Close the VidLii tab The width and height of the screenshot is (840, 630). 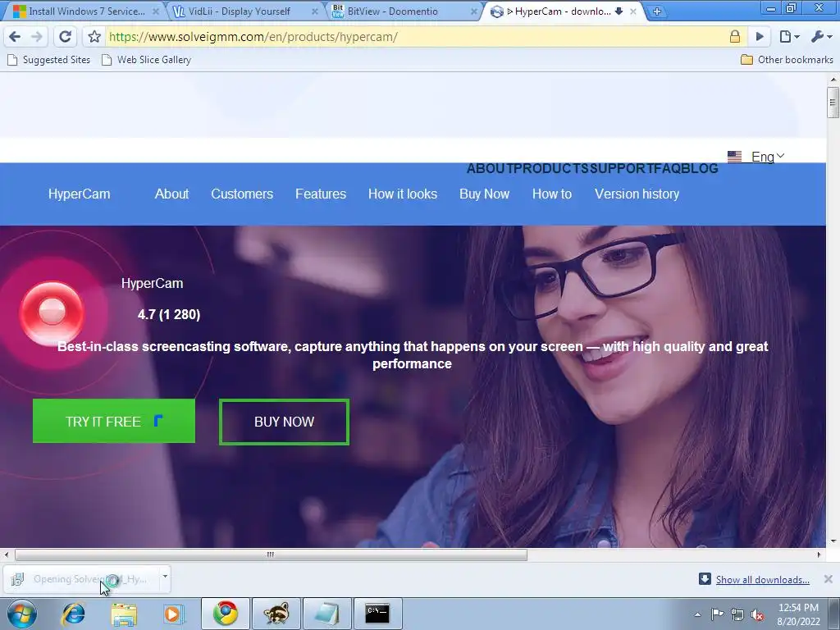click(x=314, y=11)
